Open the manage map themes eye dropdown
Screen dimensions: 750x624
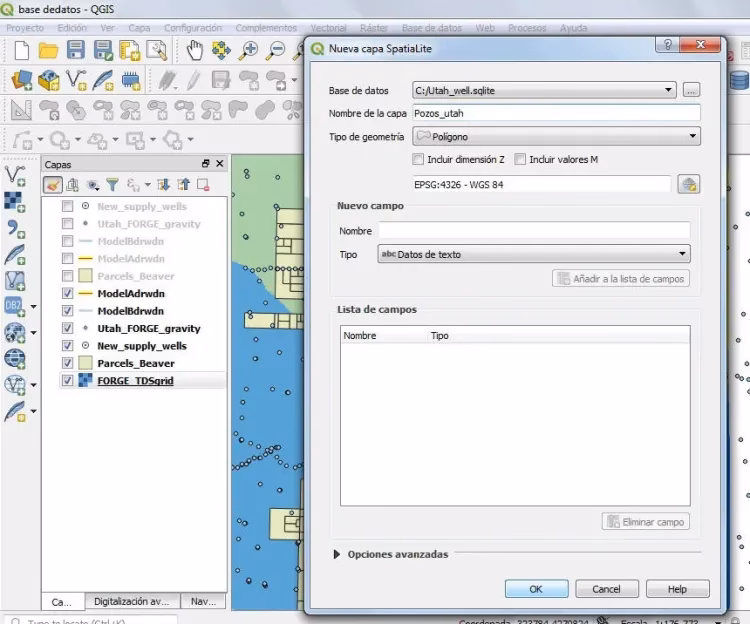pyautogui.click(x=93, y=185)
